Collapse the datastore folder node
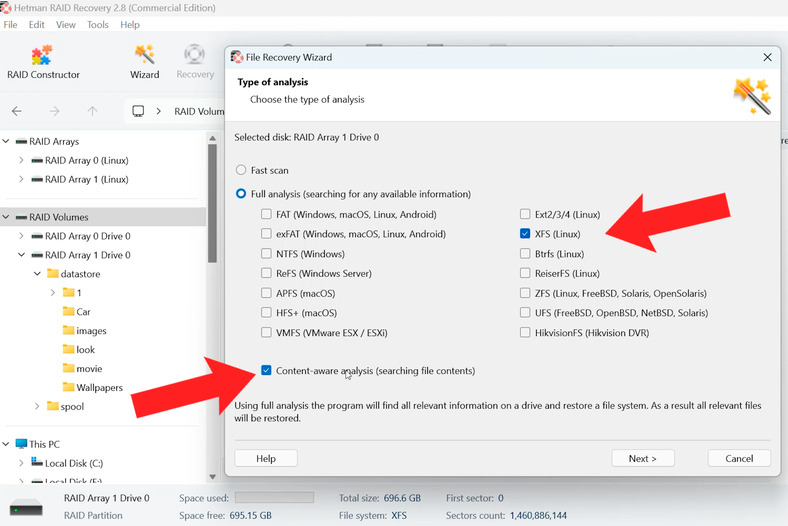 click(37, 274)
